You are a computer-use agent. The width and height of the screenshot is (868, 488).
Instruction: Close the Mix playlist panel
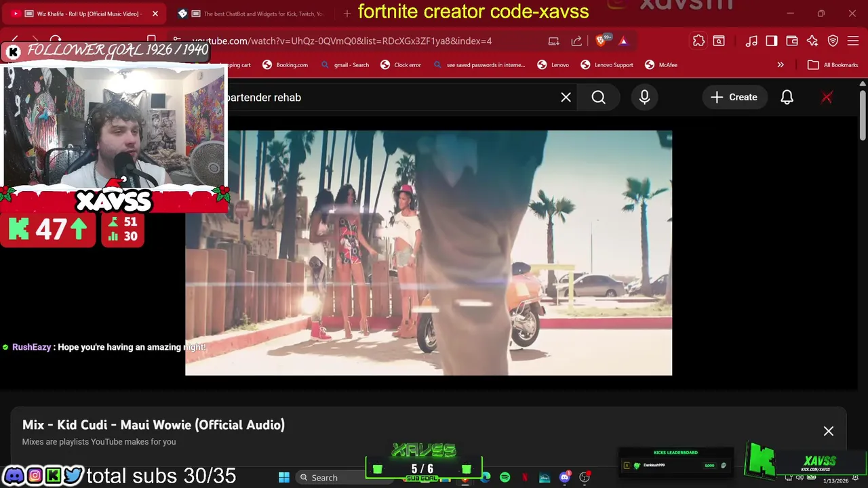tap(828, 431)
